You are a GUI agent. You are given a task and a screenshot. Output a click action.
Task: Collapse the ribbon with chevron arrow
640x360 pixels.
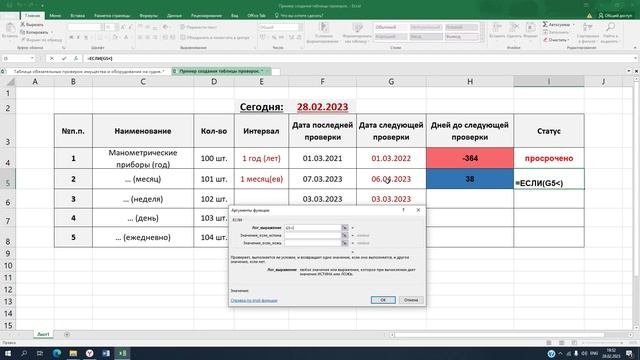click(635, 48)
